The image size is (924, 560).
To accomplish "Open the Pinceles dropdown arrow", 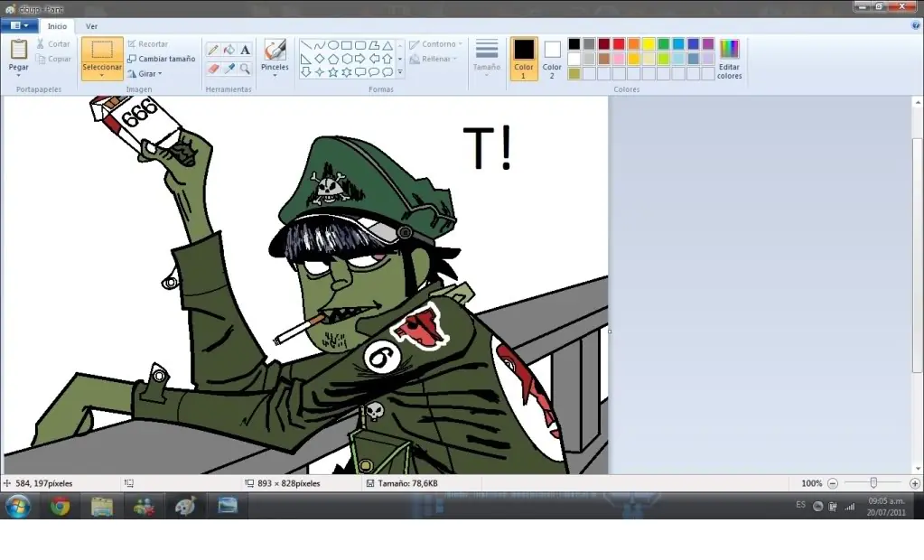I will point(275,76).
